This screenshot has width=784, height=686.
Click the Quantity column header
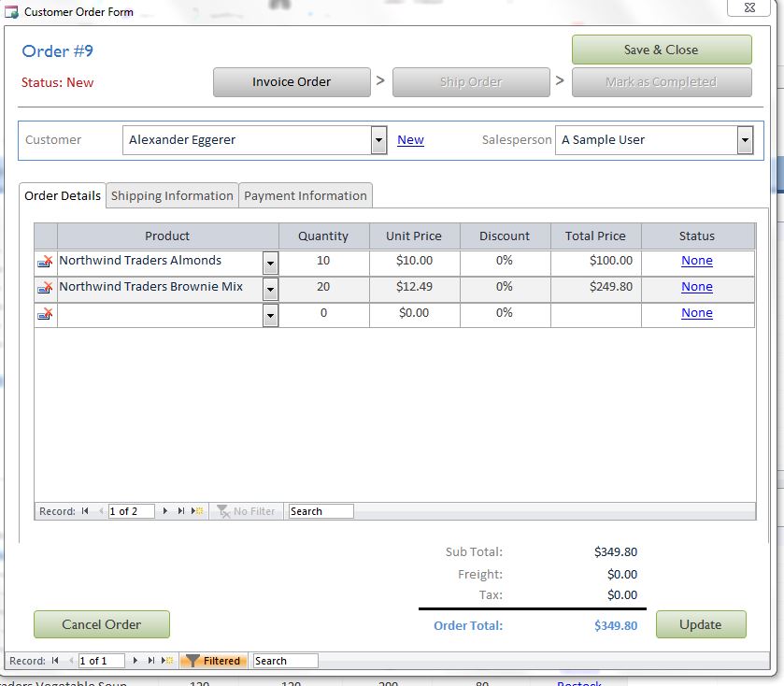[323, 236]
